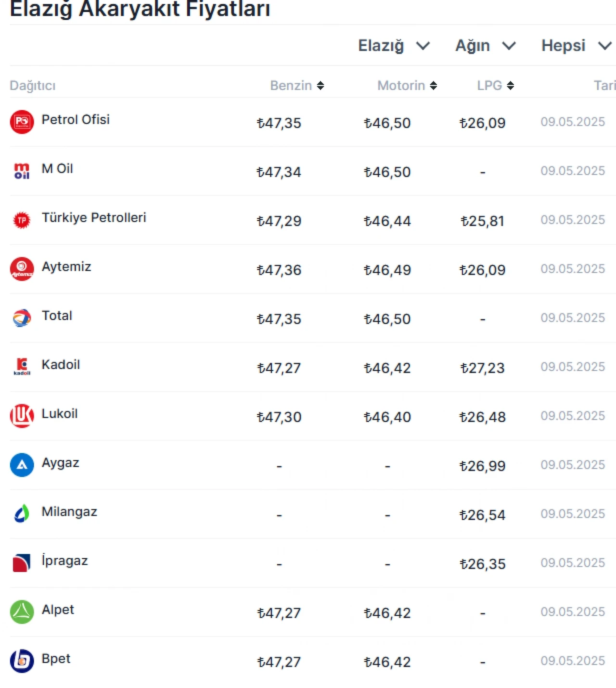Click the Kadoil logo icon
This screenshot has width=616, height=688.
tap(22, 367)
